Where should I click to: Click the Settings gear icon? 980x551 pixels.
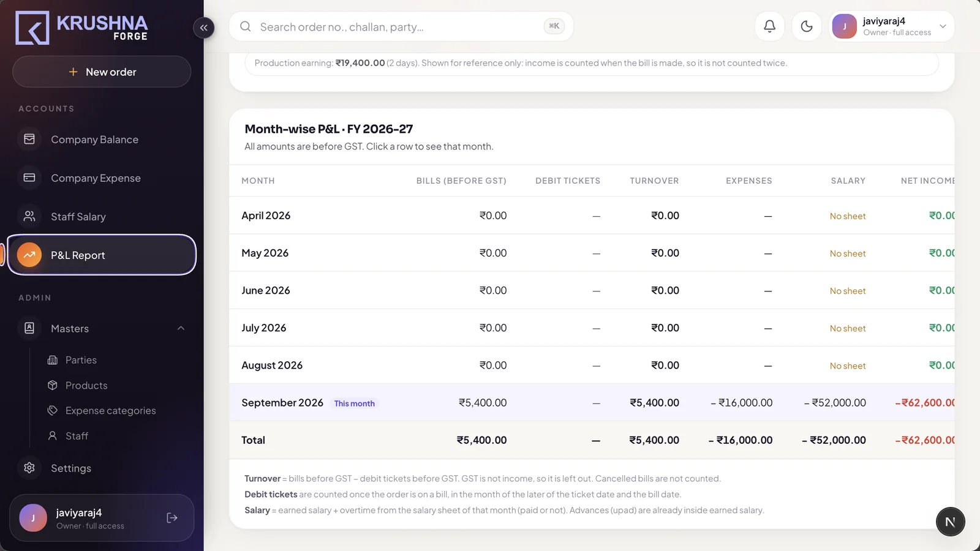pos(29,468)
